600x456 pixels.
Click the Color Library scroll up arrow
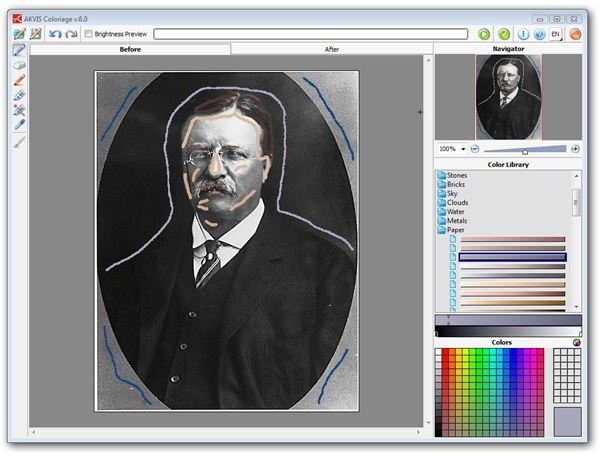576,176
